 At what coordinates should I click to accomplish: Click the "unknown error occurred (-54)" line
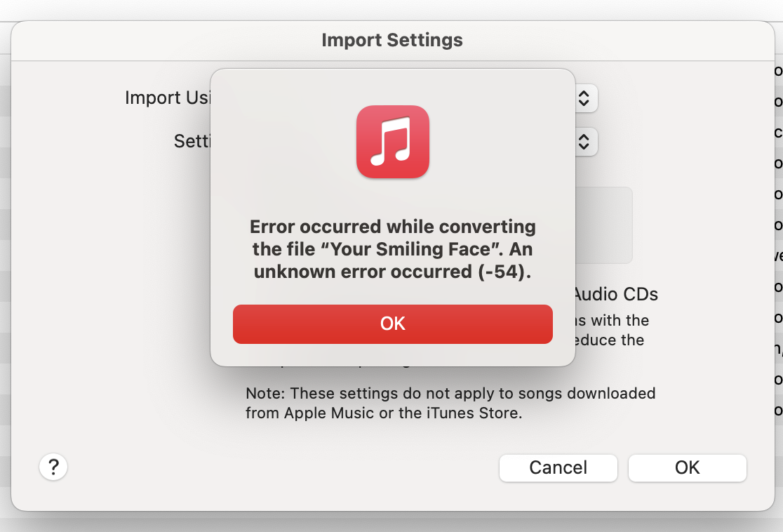(392, 272)
